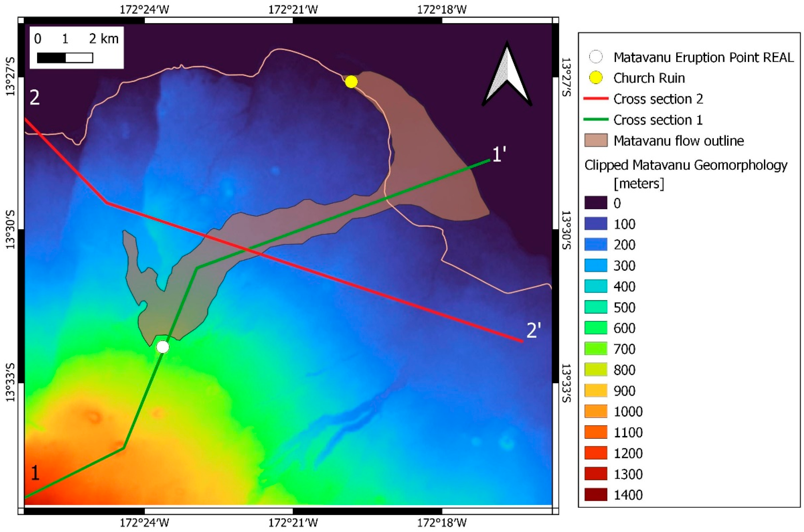Click the white eruption point legend circle
Image resolution: width=804 pixels, height=532 pixels.
click(596, 57)
